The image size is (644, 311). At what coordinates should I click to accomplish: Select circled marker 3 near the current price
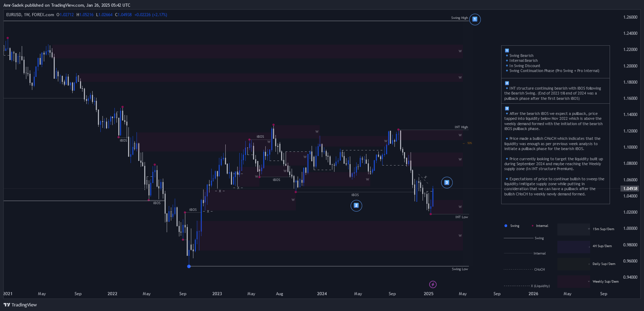click(x=447, y=182)
